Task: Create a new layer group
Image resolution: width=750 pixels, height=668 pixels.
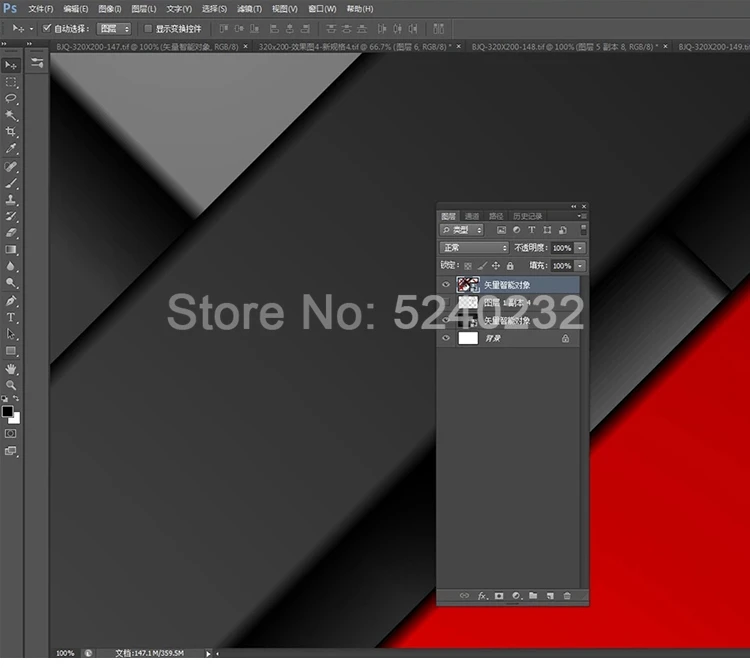Action: pyautogui.click(x=533, y=596)
